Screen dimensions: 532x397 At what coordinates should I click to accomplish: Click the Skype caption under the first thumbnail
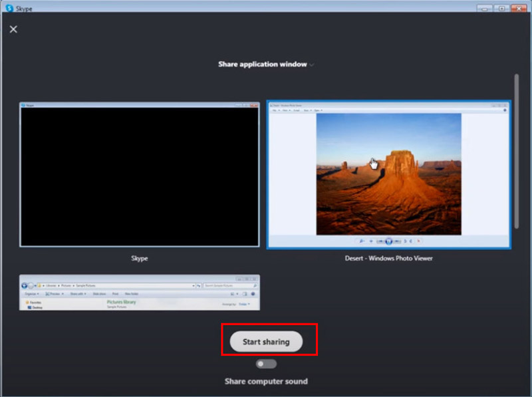coord(140,258)
